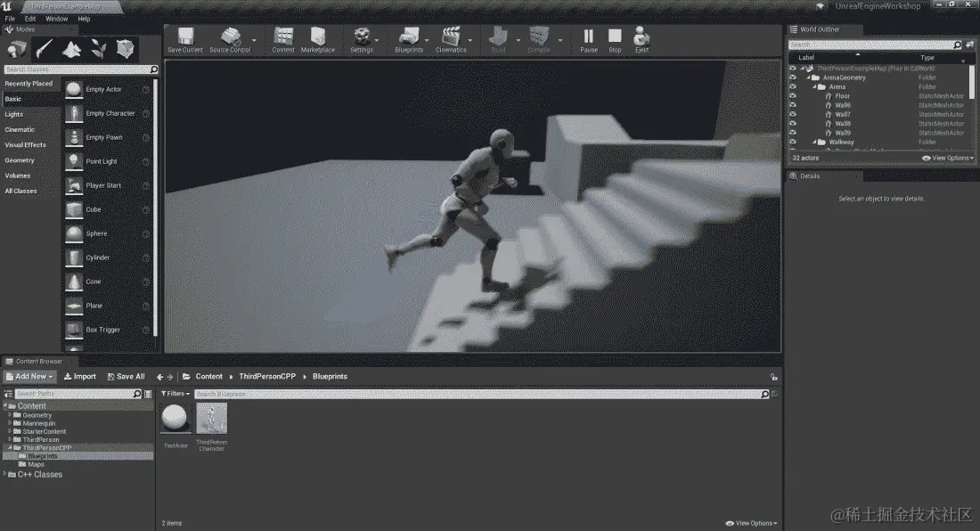The height and width of the screenshot is (531, 980).
Task: Click the Build toolbar icon
Action: point(498,37)
